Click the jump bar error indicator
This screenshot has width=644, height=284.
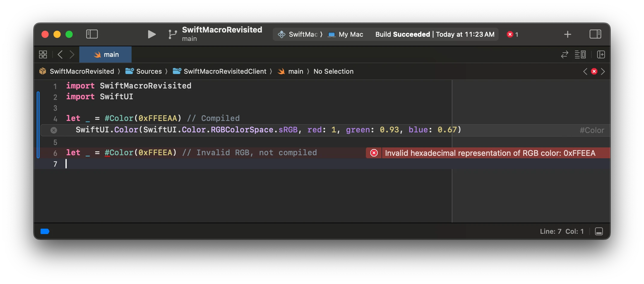tap(594, 71)
